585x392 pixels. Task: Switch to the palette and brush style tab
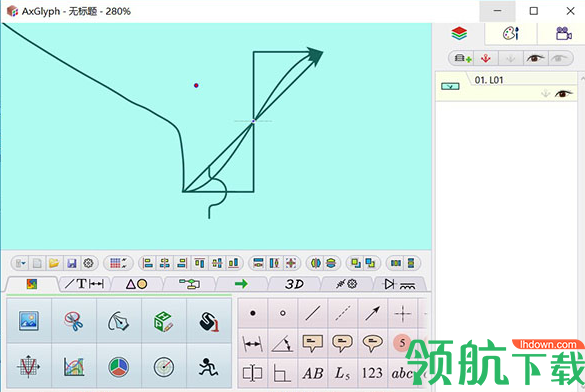pos(511,34)
